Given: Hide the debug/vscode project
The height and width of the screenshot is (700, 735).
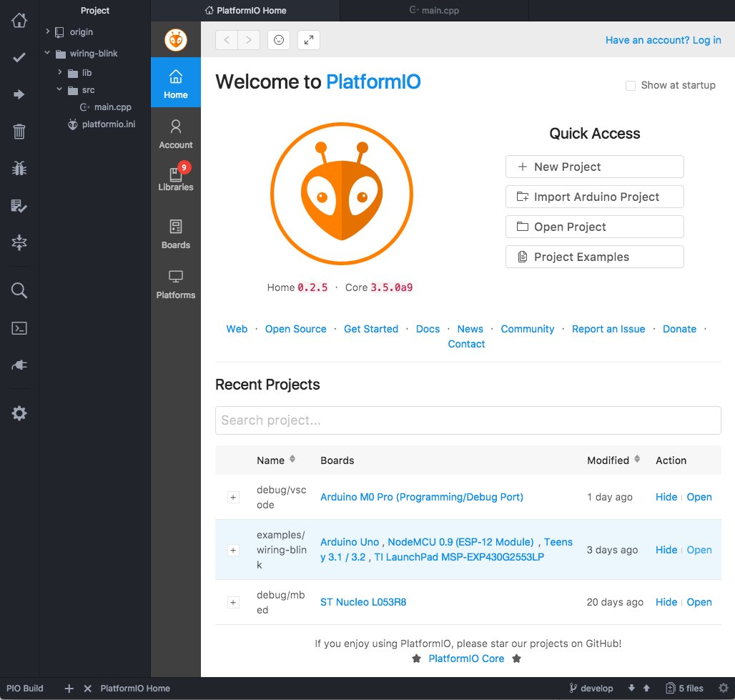Looking at the screenshot, I should pyautogui.click(x=666, y=497).
